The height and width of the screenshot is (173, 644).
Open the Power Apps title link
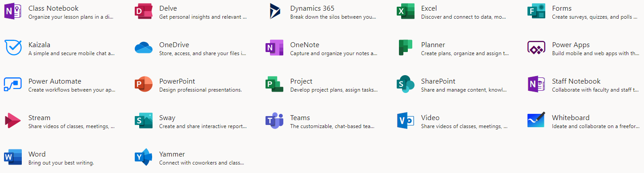coord(571,45)
